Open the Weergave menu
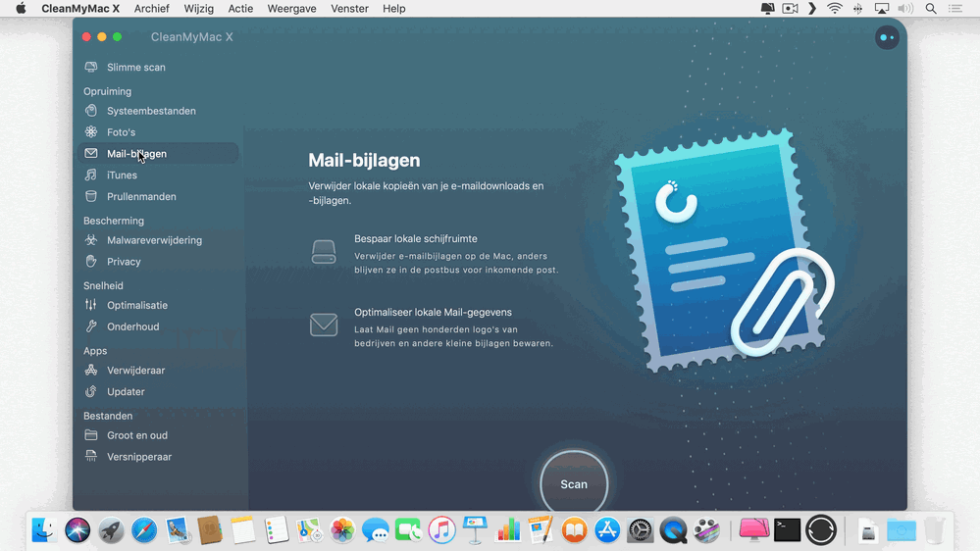The width and height of the screenshot is (980, 551). click(291, 9)
